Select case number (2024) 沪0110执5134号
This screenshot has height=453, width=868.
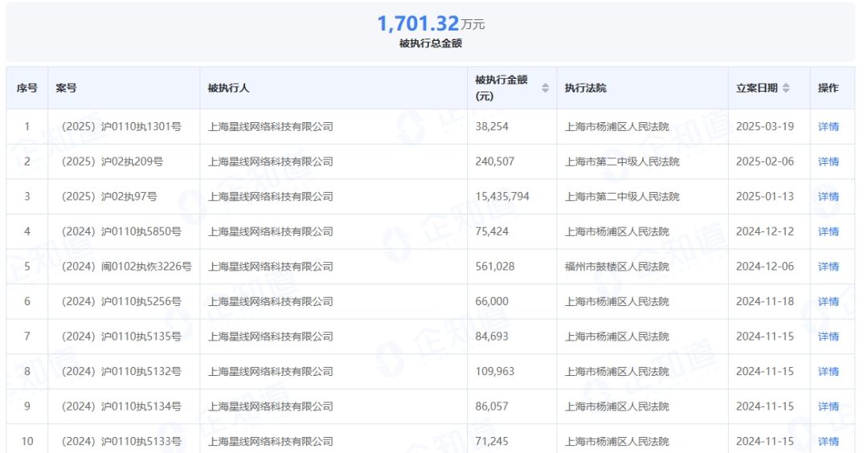[120, 406]
